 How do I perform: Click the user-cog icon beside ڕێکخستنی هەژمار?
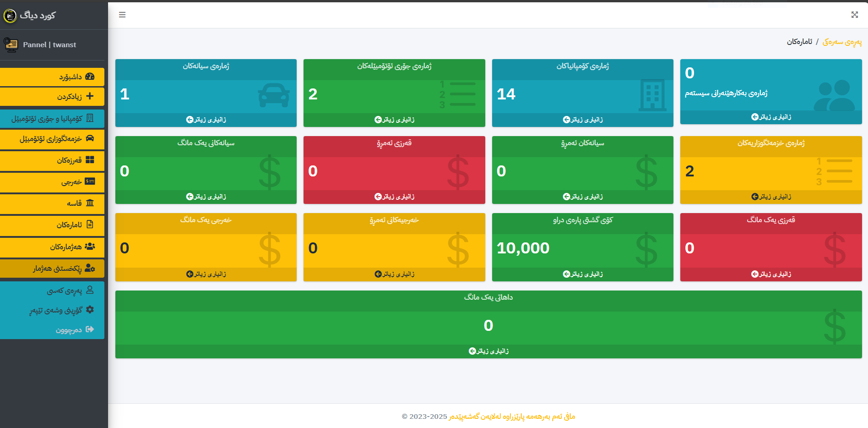point(90,268)
